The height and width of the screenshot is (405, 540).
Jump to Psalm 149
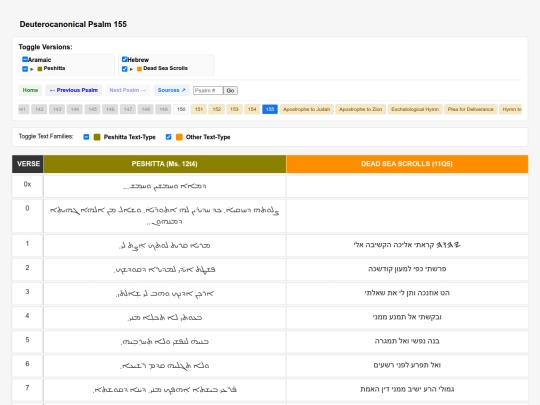click(164, 109)
